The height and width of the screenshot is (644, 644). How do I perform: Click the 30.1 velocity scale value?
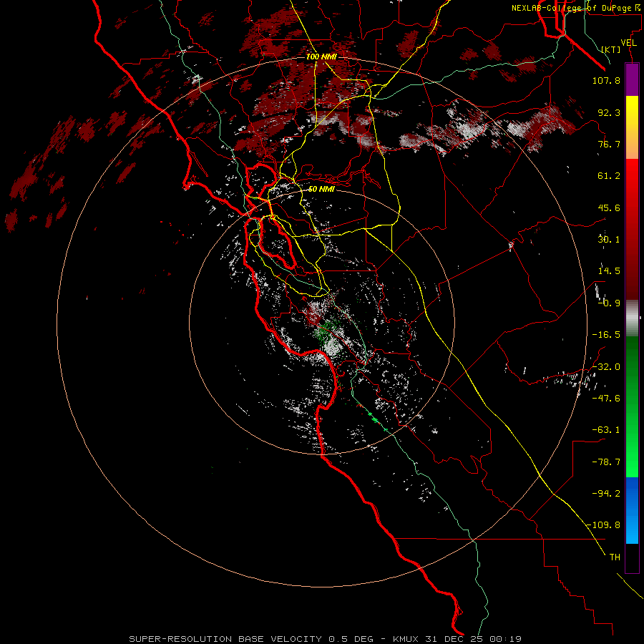coord(609,240)
